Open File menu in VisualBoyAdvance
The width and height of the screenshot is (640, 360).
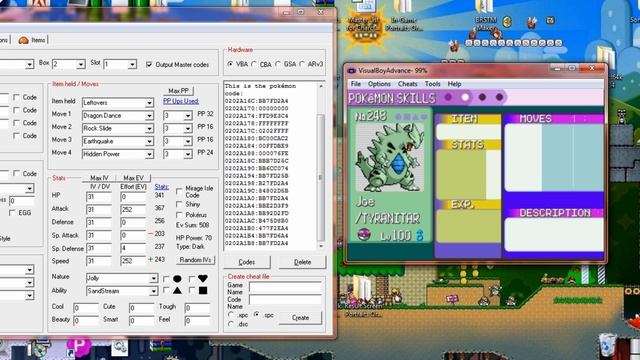[x=356, y=84]
